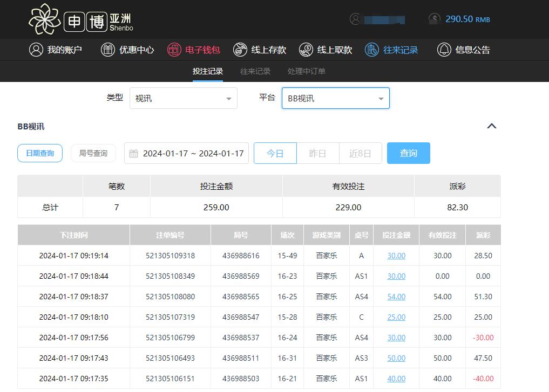Switch to 局号查询 query mode
The width and height of the screenshot is (549, 392).
pyautogui.click(x=93, y=153)
